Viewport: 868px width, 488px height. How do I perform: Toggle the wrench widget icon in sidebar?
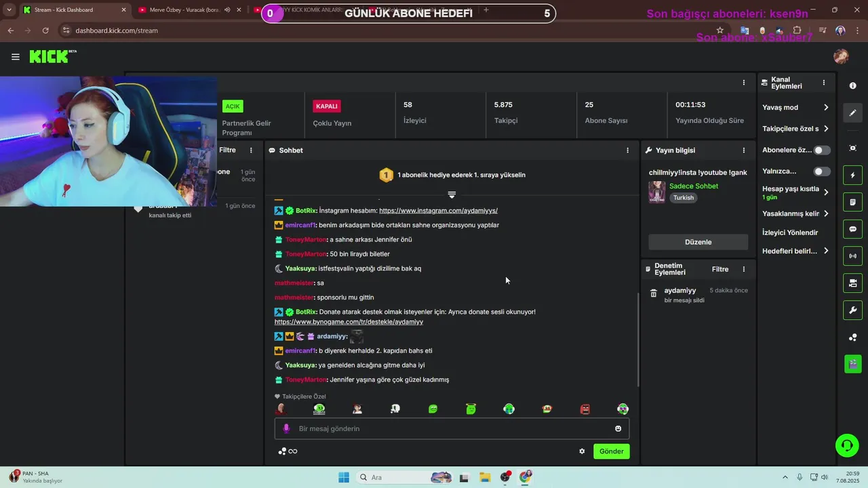(x=853, y=310)
